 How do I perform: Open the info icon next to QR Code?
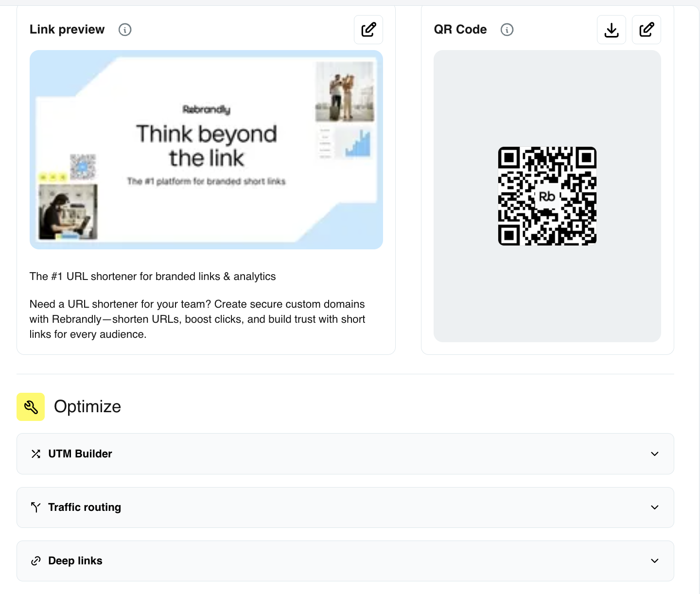(507, 30)
